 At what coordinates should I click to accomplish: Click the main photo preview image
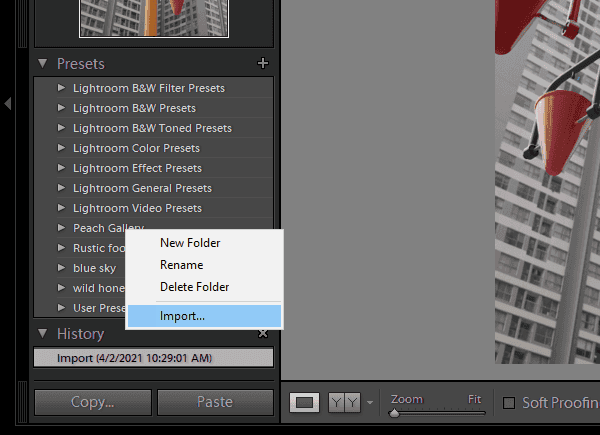(x=547, y=182)
